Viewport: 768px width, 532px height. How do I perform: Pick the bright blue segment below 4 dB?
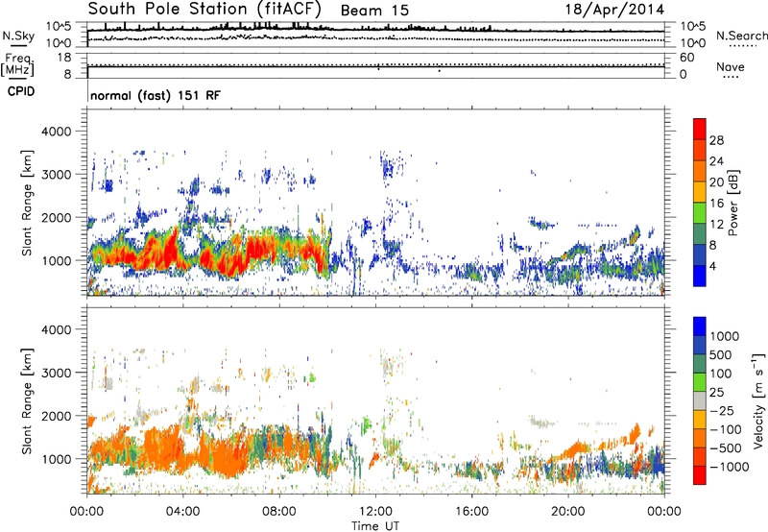coord(700,277)
